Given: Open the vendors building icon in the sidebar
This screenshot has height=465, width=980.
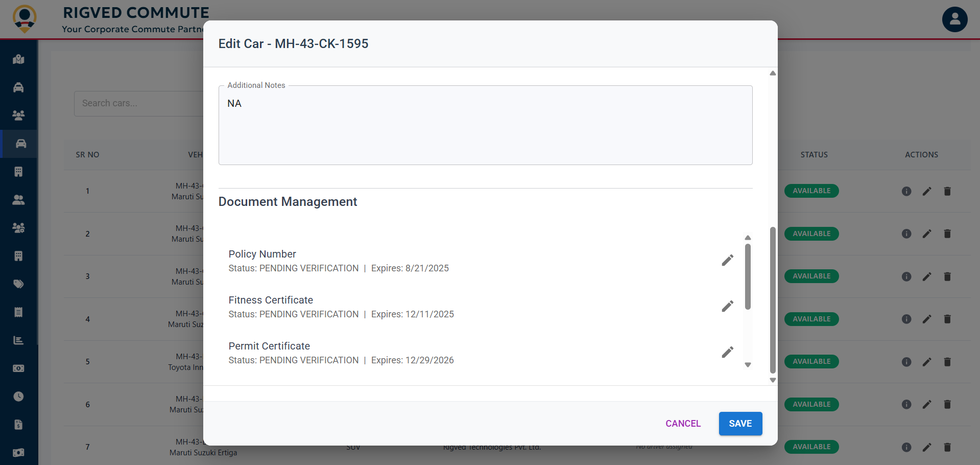Looking at the screenshot, I should [x=18, y=171].
